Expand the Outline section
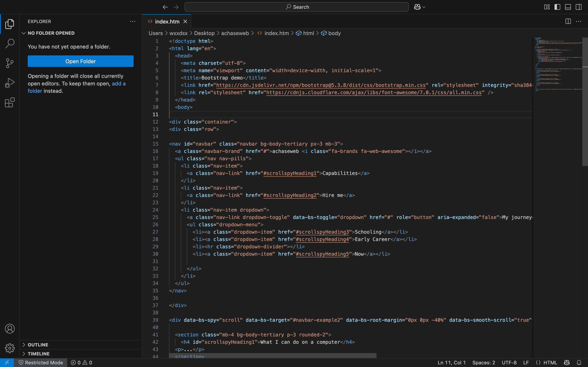Screen dimensions: 588x367 click(x=38, y=345)
